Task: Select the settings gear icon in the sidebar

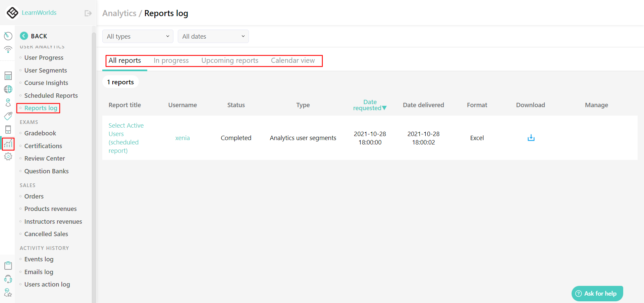Action: click(x=8, y=156)
